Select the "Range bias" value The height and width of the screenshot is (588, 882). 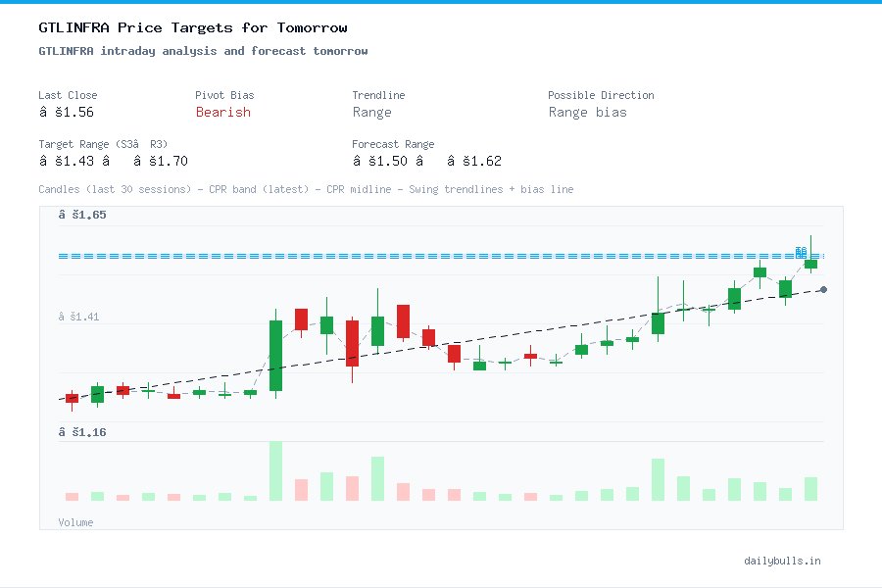587,112
